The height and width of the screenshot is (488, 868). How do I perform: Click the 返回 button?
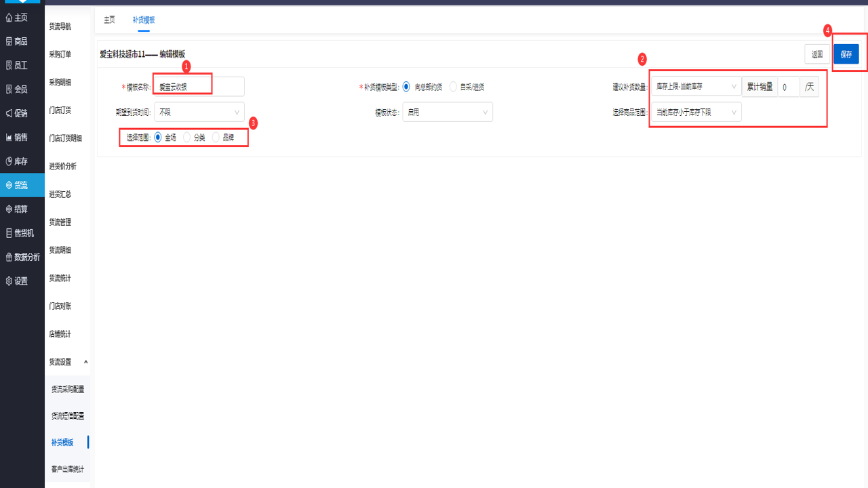pyautogui.click(x=816, y=54)
